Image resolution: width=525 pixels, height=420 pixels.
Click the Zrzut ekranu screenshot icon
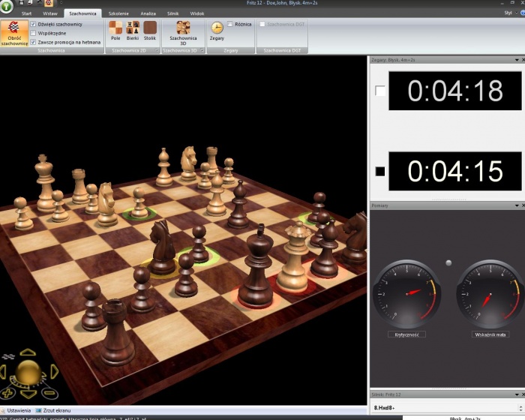38,410
